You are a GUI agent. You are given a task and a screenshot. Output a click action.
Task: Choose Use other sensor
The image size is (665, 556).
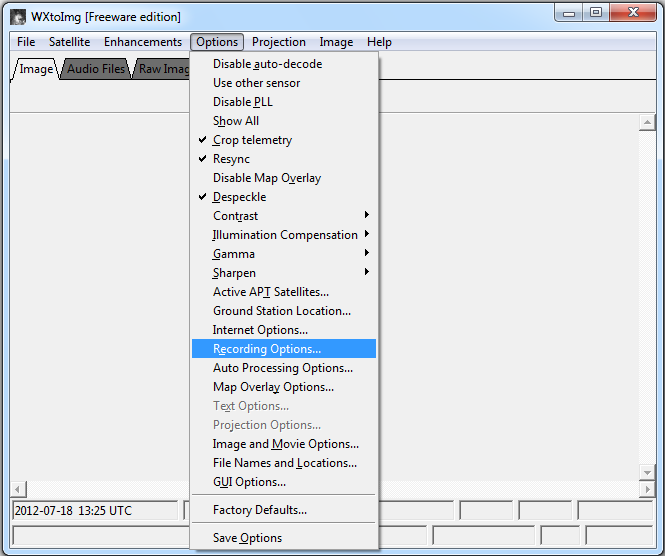tap(284, 83)
